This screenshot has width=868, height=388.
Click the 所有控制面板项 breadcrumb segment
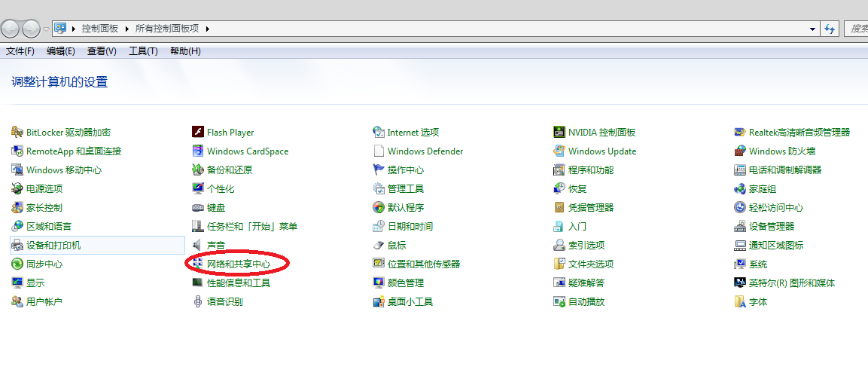click(167, 29)
